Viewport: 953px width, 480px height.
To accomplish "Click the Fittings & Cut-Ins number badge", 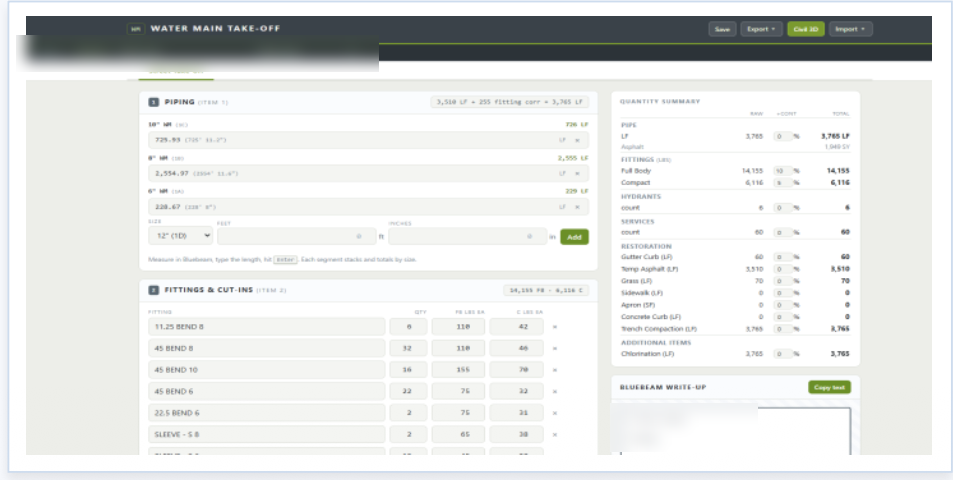I will click(x=154, y=290).
